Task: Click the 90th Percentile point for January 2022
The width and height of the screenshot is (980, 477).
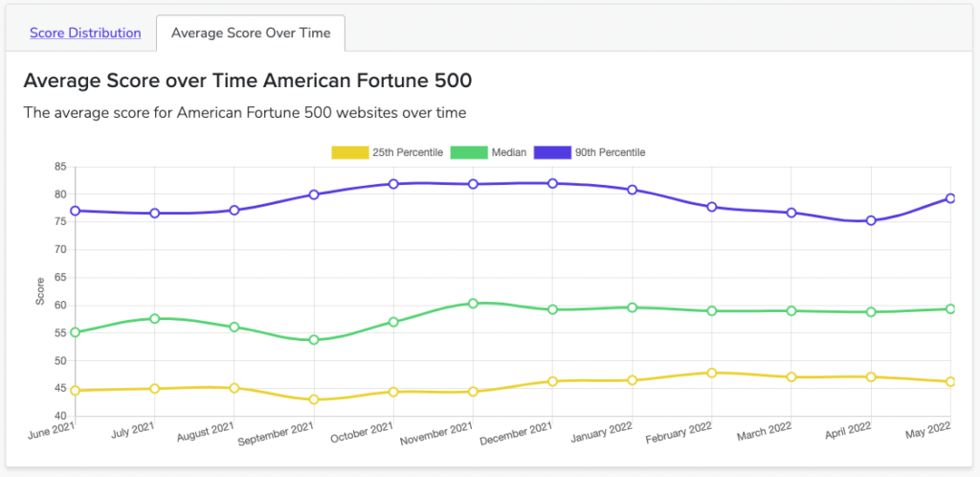Action: point(633,190)
